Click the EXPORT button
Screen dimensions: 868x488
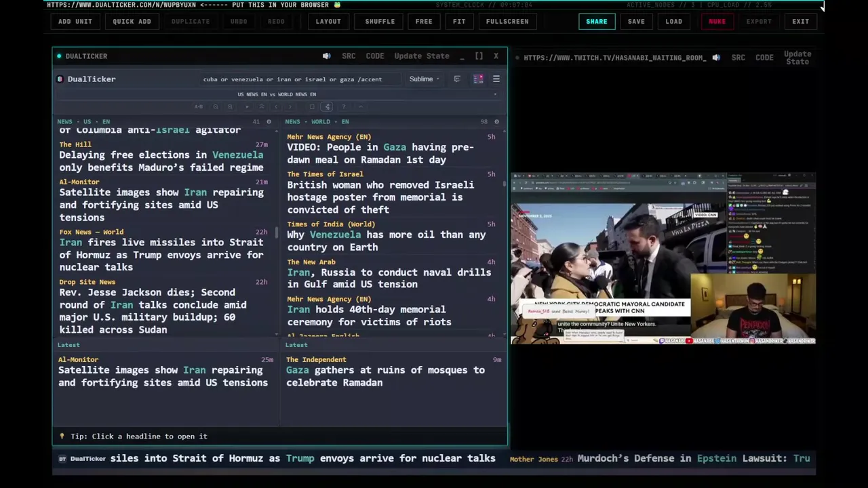(x=759, y=22)
